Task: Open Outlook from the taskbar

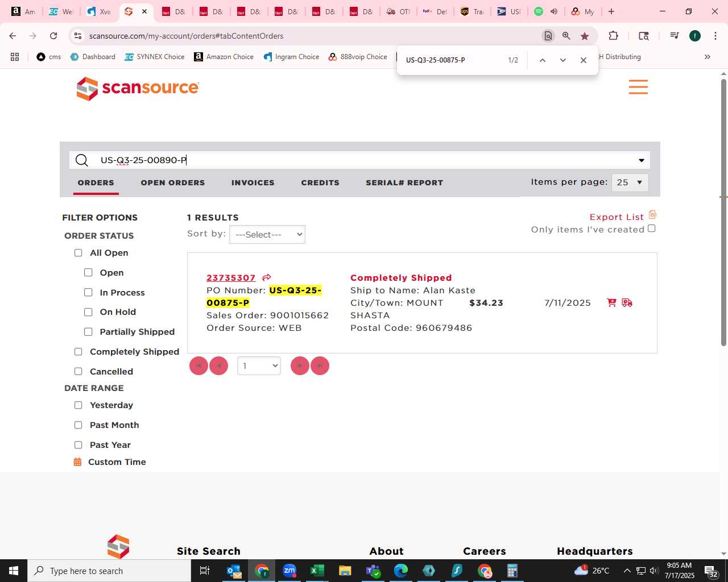Action: (x=234, y=571)
